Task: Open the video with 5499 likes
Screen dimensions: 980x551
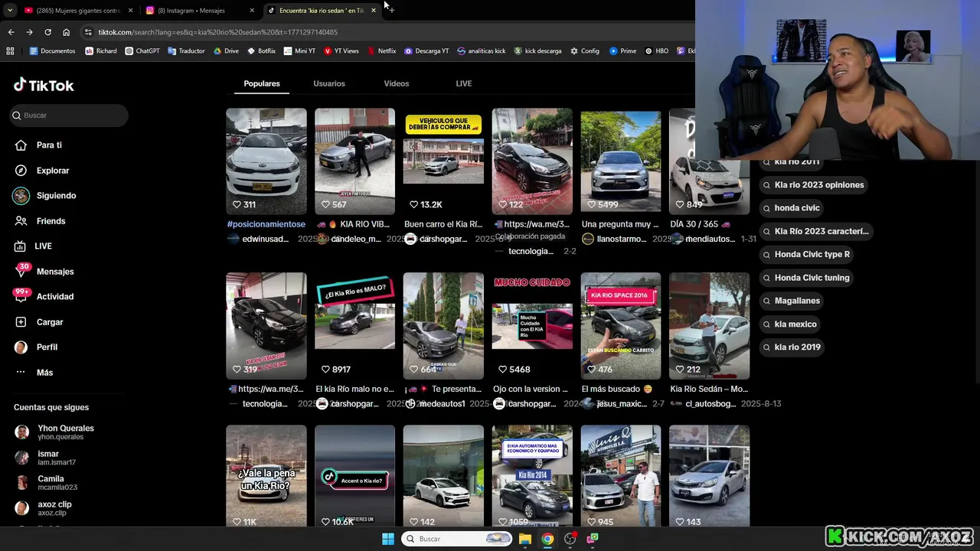Action: 621,161
